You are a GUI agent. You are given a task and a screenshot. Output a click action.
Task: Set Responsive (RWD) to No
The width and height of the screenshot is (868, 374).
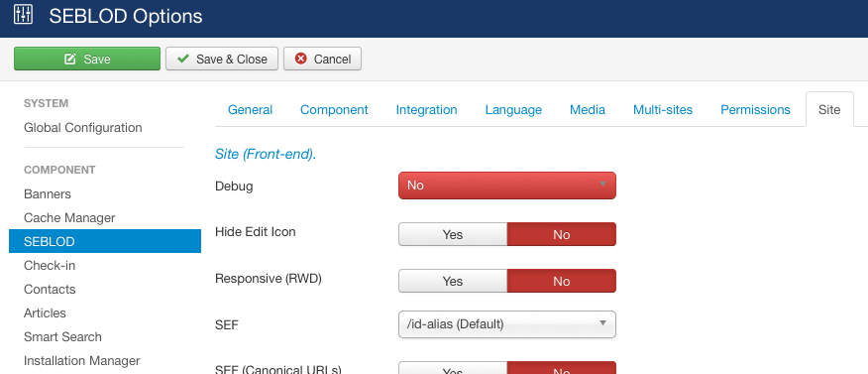[561, 281]
